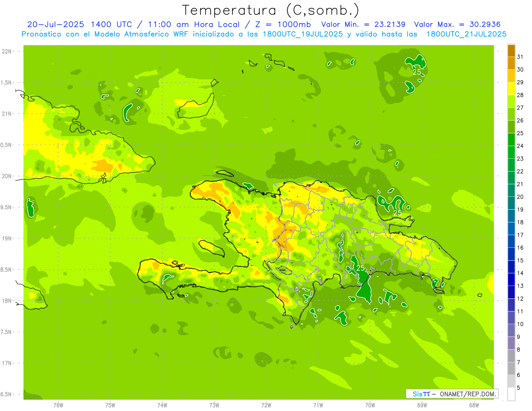Click the '71W' longitude axis label
The height and width of the screenshot is (411, 532).
click(318, 405)
